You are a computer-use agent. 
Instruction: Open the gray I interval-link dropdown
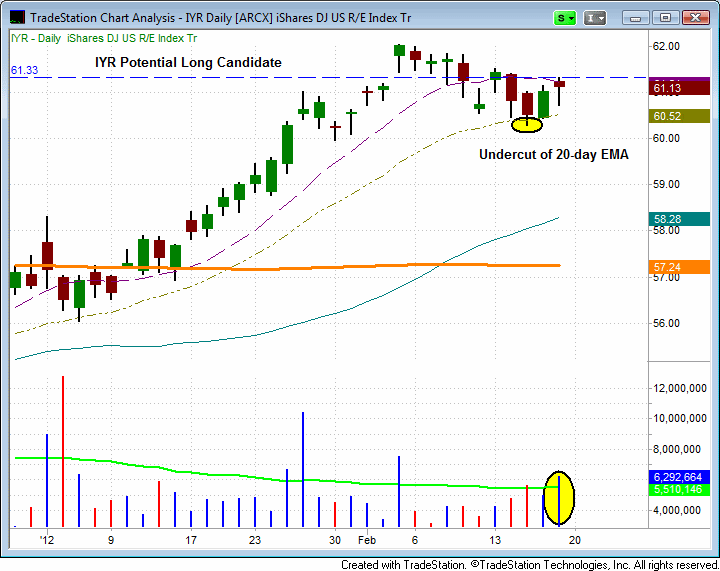tap(595, 18)
